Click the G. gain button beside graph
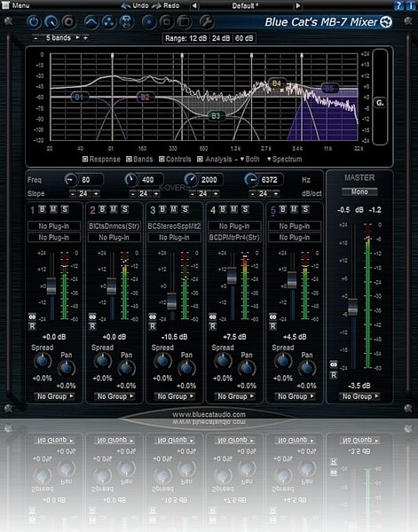Image resolution: width=418 pixels, height=532 pixels. point(380,103)
